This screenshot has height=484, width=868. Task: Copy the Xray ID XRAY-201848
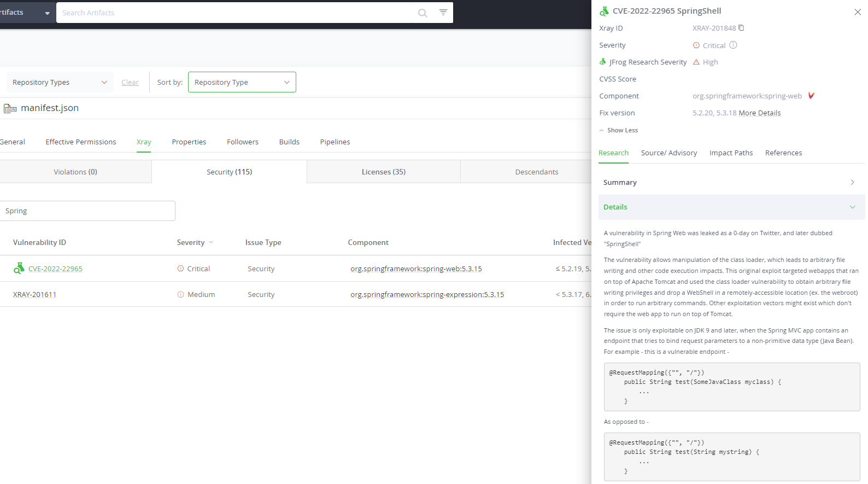pos(741,28)
